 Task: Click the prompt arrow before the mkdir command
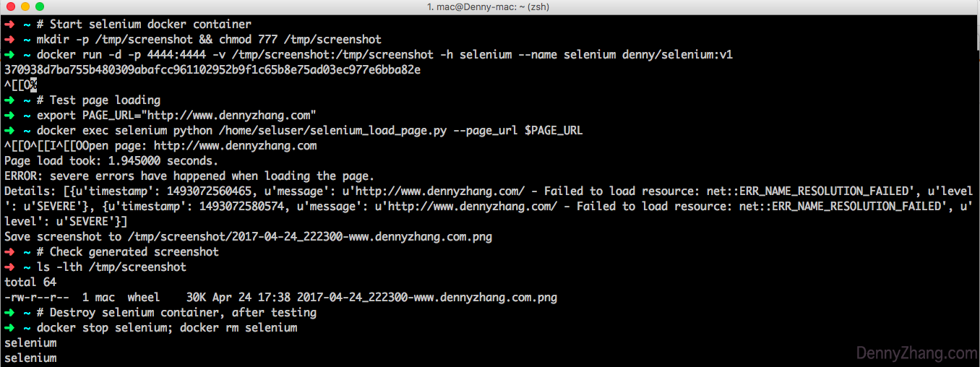click(x=9, y=39)
